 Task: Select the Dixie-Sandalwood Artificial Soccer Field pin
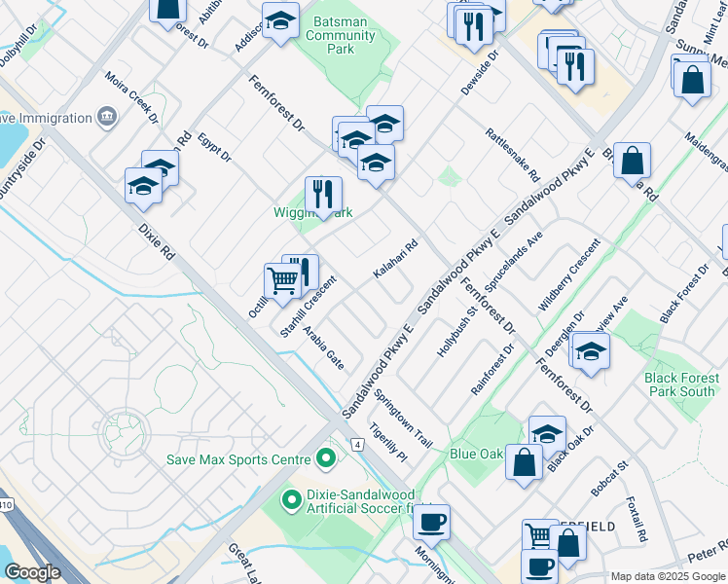[290, 500]
